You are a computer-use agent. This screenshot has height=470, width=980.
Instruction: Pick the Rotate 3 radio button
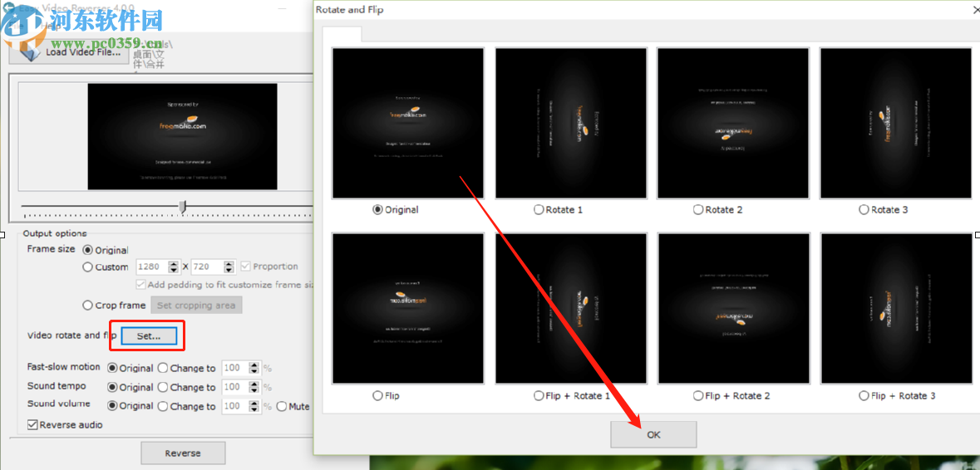pyautogui.click(x=884, y=210)
